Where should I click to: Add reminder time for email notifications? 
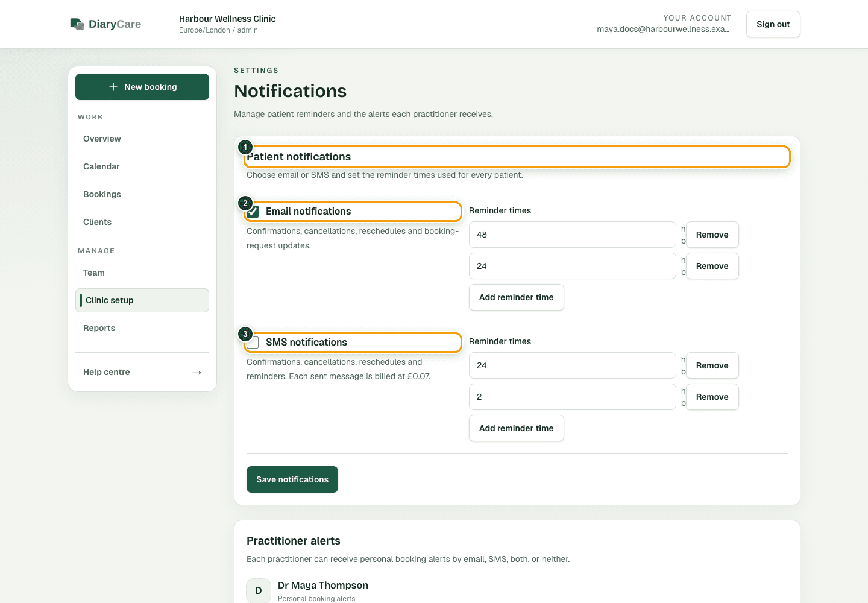pos(517,297)
